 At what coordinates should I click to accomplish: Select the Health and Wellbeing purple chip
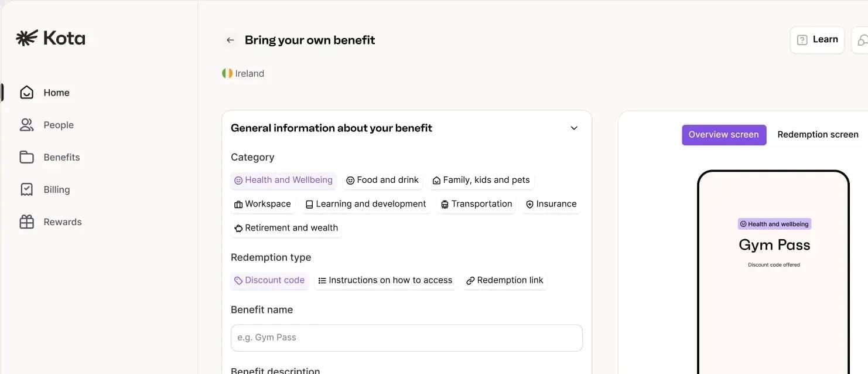pyautogui.click(x=283, y=180)
